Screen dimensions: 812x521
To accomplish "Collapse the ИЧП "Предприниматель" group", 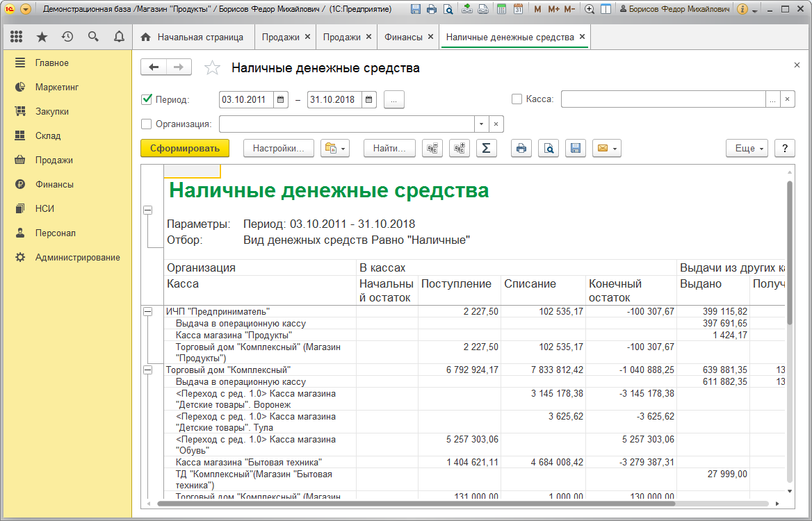I will click(148, 312).
